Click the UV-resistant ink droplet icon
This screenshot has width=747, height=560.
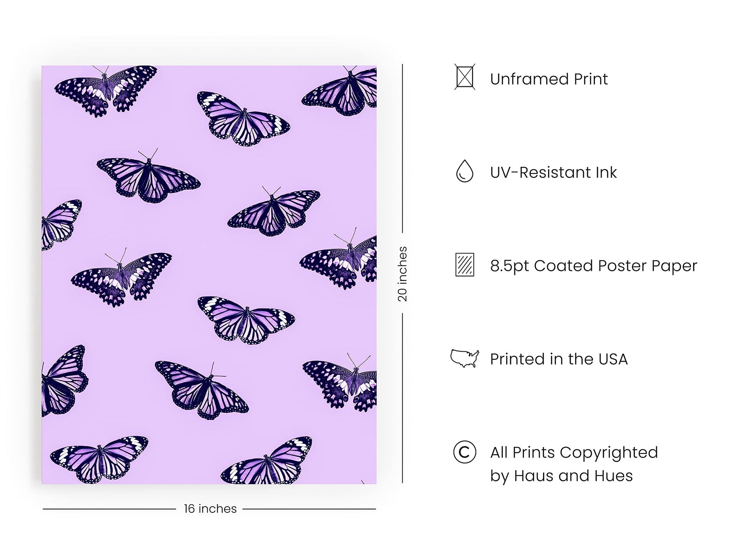464,171
